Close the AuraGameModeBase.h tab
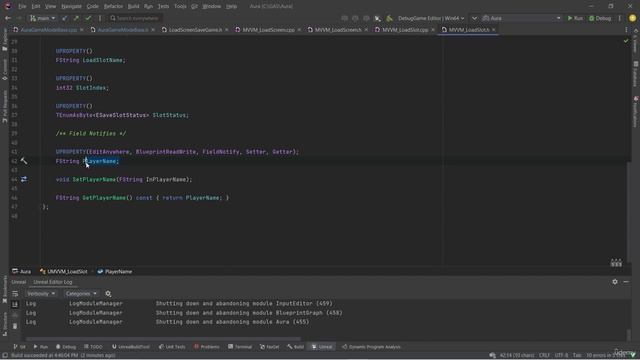Image resolution: width=640 pixels, height=360 pixels. 153,30
